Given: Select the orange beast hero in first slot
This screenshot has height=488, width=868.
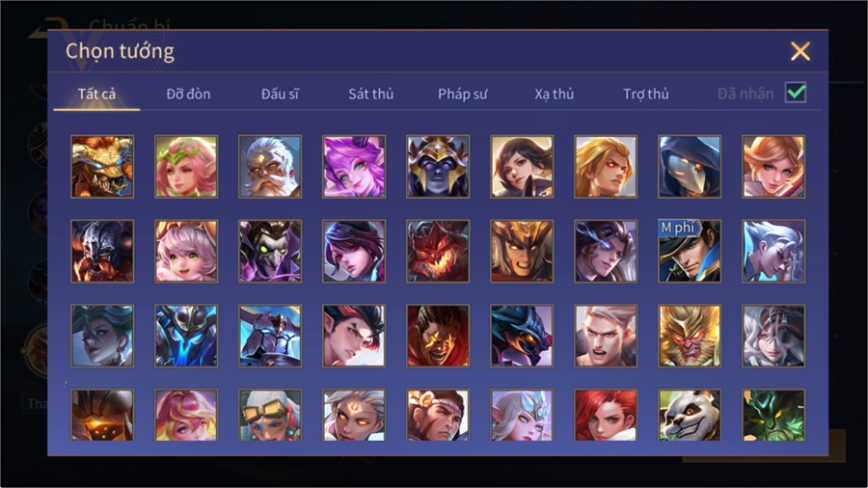Looking at the screenshot, I should click(102, 167).
